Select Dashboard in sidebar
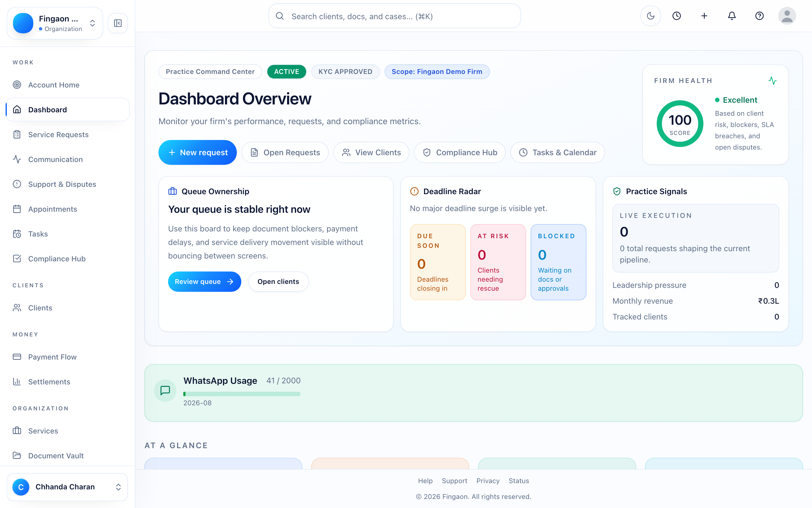The height and width of the screenshot is (508, 812). point(67,110)
